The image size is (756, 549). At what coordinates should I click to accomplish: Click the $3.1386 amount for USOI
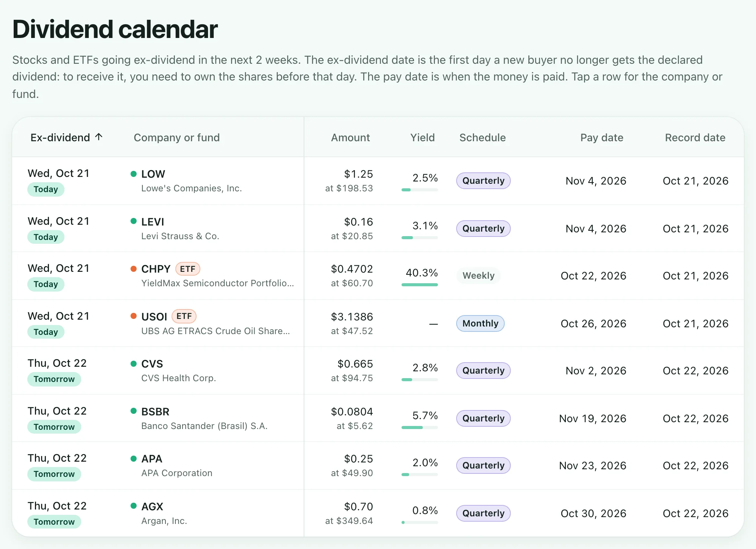click(x=352, y=317)
